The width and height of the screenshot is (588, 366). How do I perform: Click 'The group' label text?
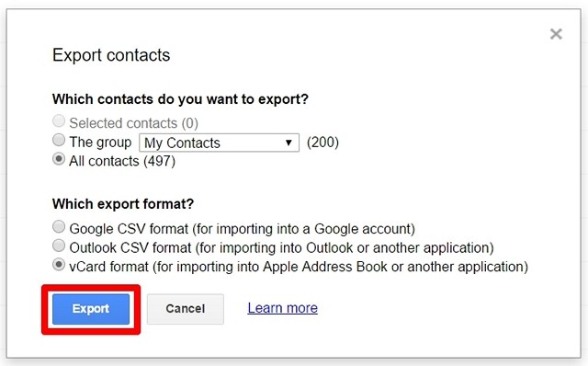click(x=100, y=143)
